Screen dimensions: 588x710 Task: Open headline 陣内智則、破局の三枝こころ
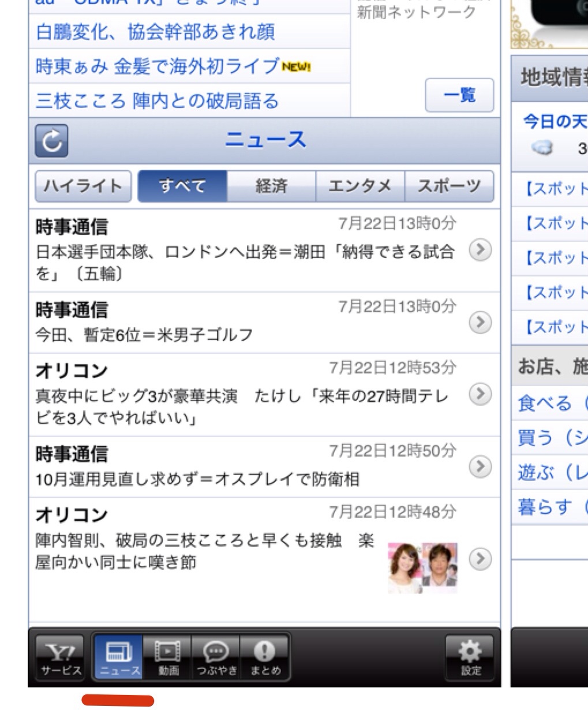point(205,551)
